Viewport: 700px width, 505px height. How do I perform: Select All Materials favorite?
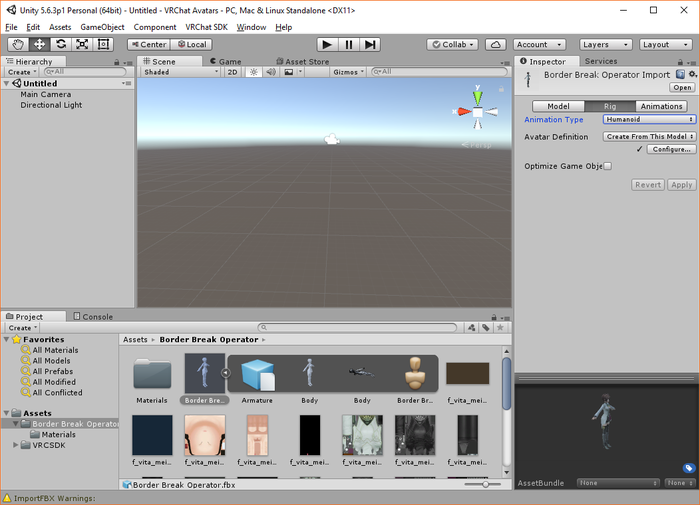pyautogui.click(x=55, y=350)
